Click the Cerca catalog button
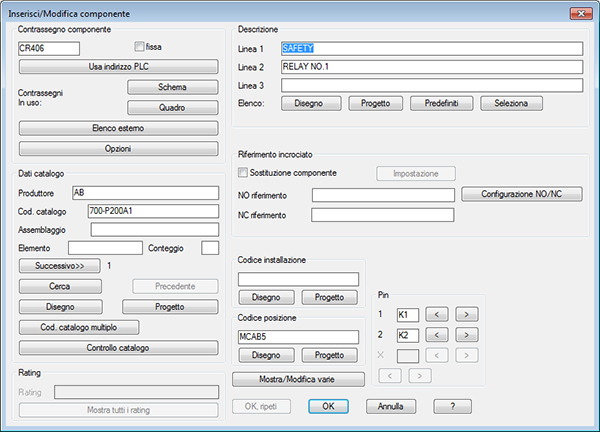The height and width of the screenshot is (432, 600). point(60,286)
